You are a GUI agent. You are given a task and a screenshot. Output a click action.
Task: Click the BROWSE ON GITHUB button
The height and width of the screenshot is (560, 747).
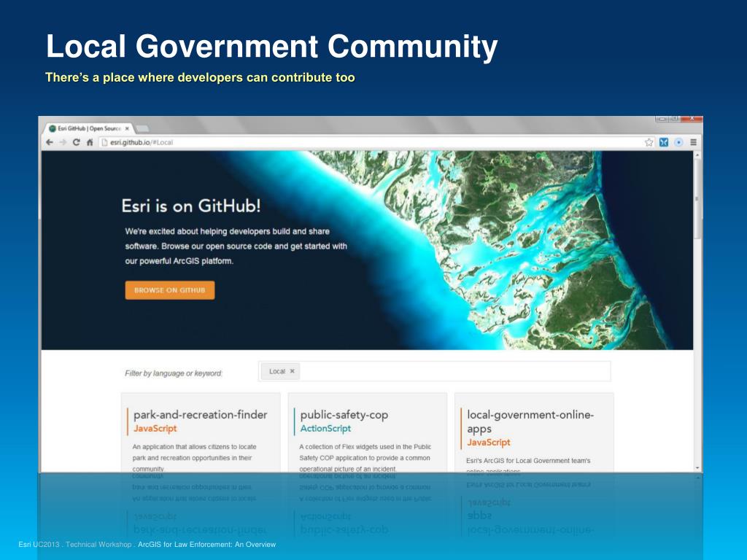(169, 290)
